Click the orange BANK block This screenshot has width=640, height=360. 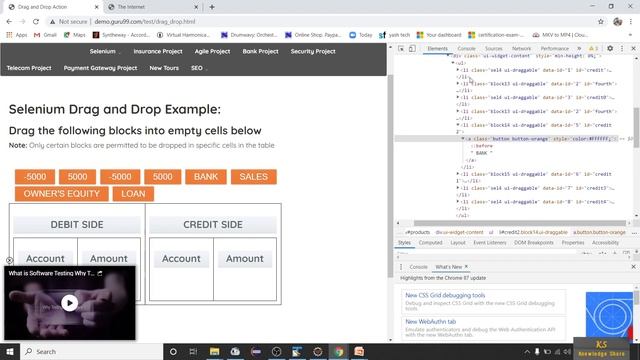coord(206,177)
